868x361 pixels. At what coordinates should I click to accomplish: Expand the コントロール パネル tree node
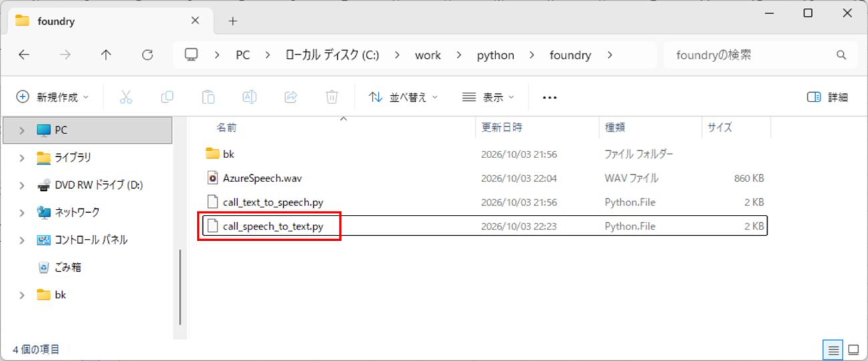(22, 240)
